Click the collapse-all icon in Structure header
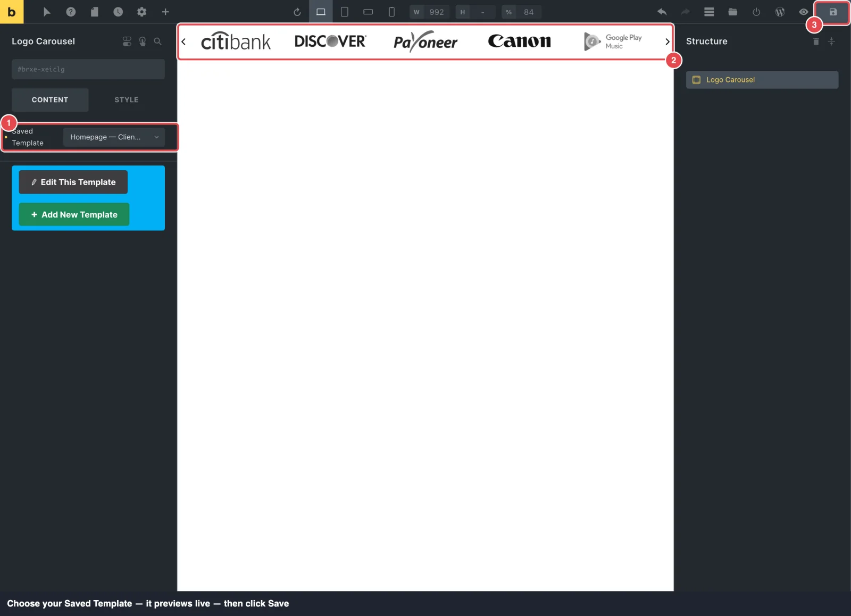 pyautogui.click(x=831, y=41)
